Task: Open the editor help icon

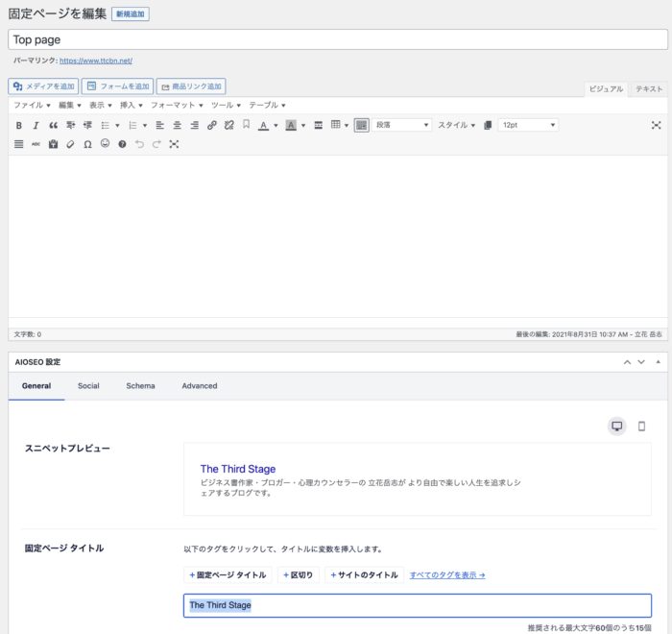Action: pyautogui.click(x=122, y=144)
